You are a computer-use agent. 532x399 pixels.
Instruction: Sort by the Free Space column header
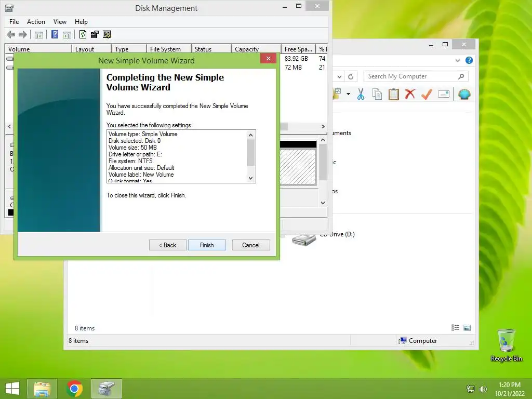pyautogui.click(x=298, y=49)
